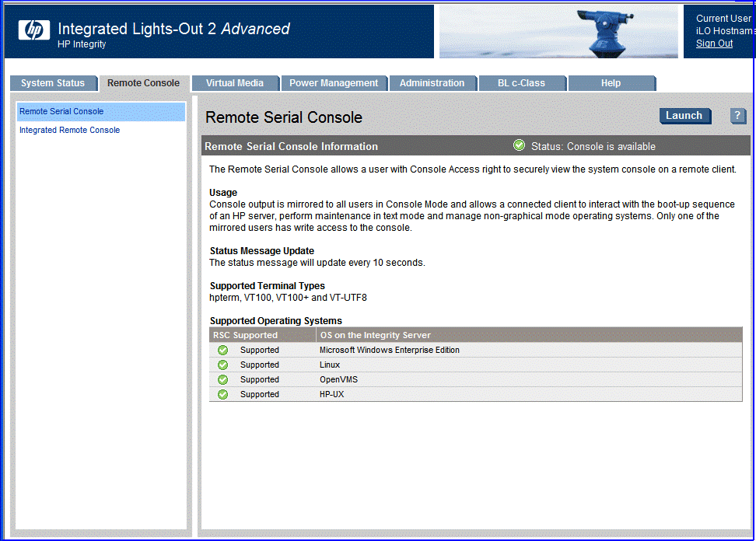This screenshot has width=756, height=541.
Task: Click green check icon for Linux row
Action: coord(223,365)
